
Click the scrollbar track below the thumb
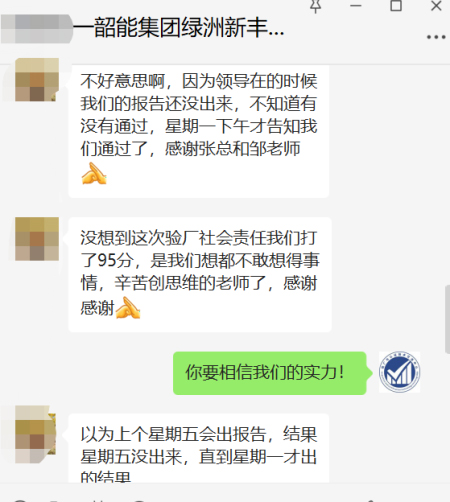[x=447, y=418]
